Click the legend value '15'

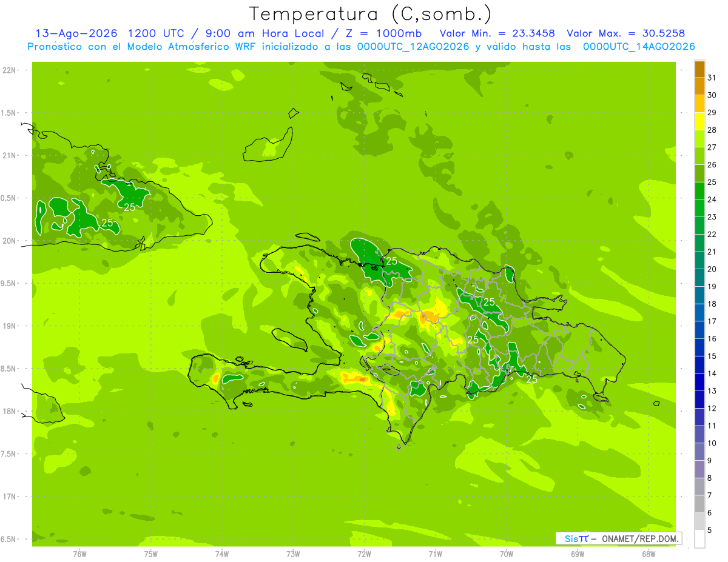coord(712,356)
